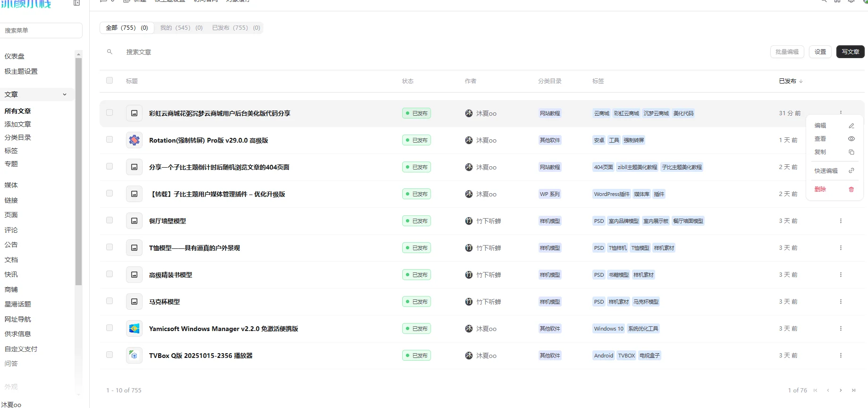Select the checkbox for the TVBox Q版 post

click(x=110, y=355)
